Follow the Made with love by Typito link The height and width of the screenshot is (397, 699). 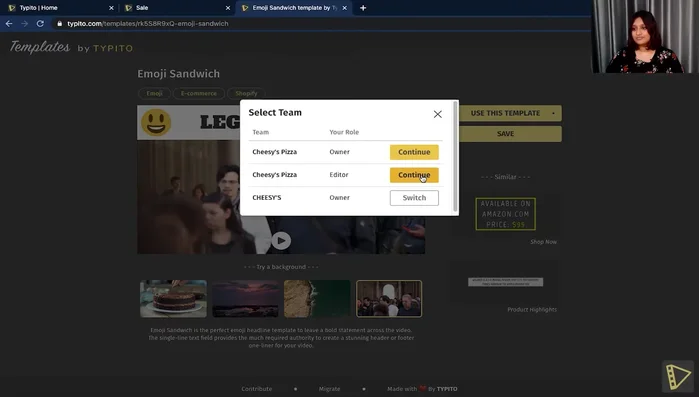[422, 389]
